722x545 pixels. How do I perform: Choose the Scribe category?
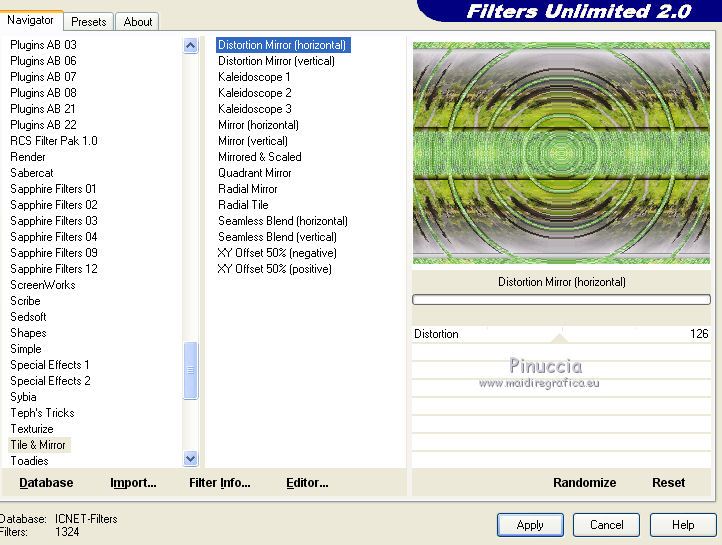pyautogui.click(x=25, y=301)
